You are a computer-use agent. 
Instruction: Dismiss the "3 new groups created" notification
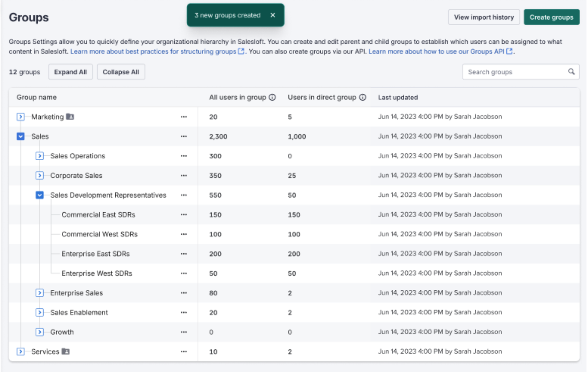(x=273, y=15)
